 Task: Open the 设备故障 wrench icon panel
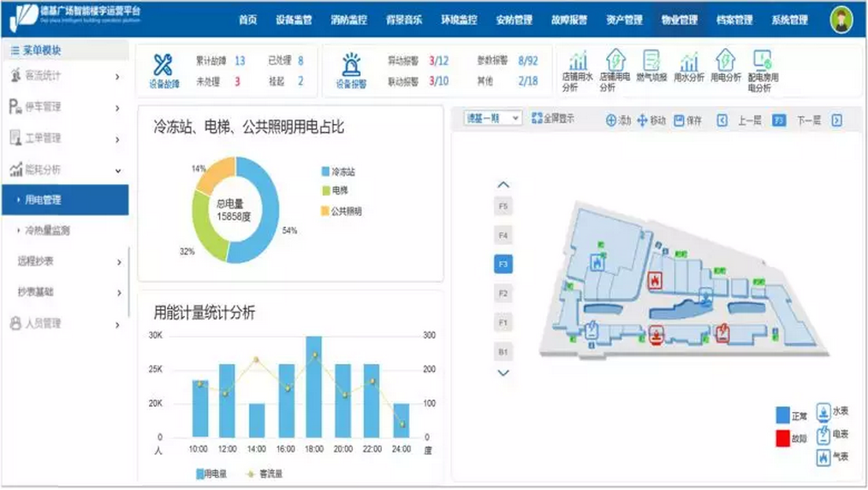tap(163, 66)
